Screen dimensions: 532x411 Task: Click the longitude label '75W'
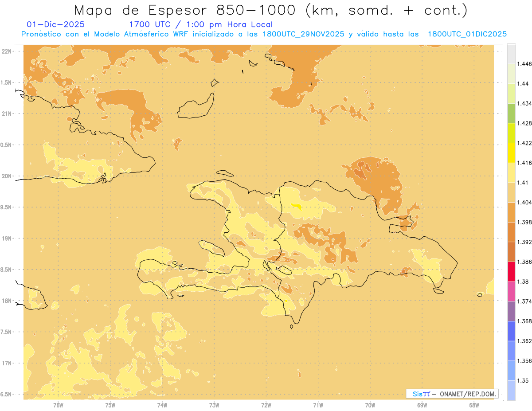click(110, 405)
